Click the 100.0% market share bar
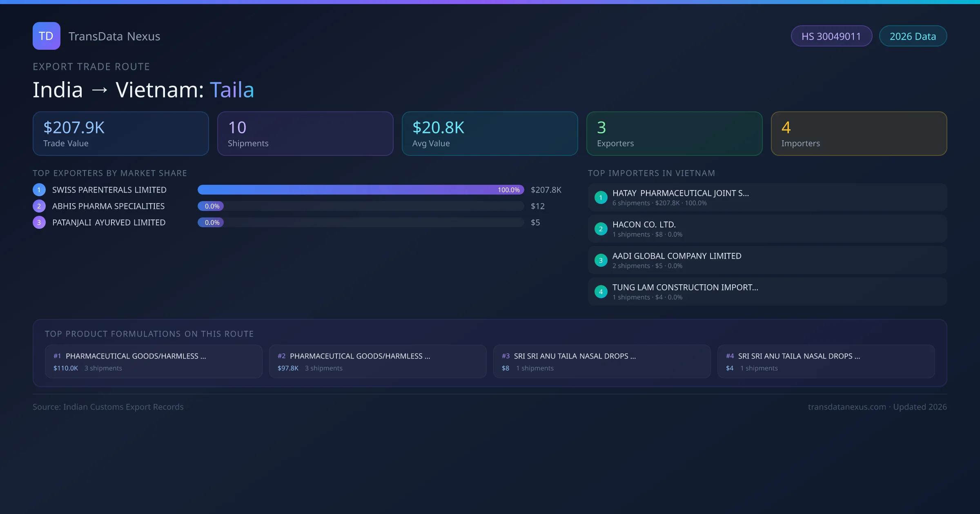 click(x=361, y=190)
